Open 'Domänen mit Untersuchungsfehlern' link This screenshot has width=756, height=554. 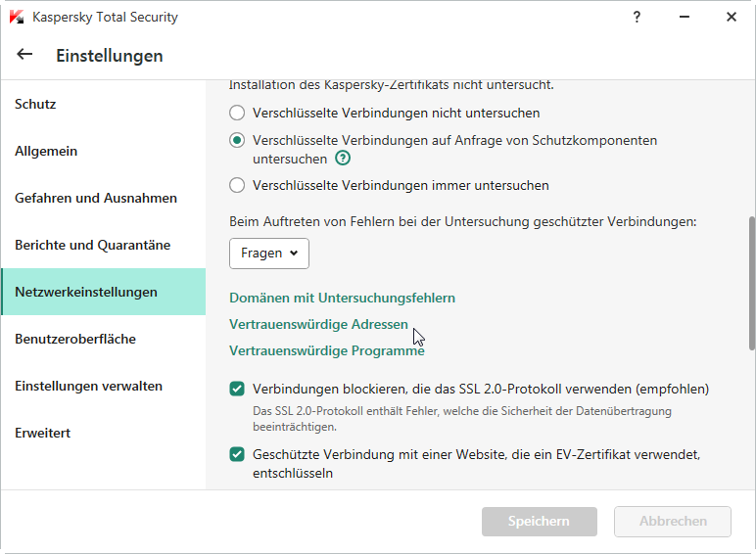pos(342,298)
